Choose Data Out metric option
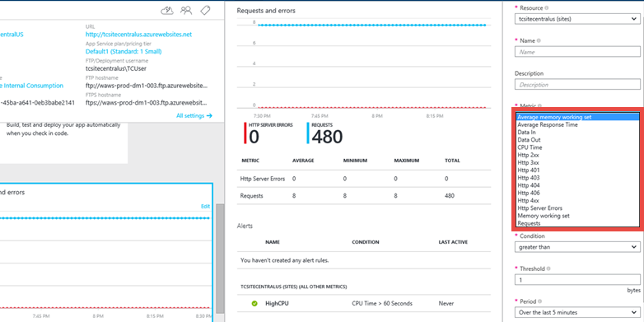 [x=577, y=140]
